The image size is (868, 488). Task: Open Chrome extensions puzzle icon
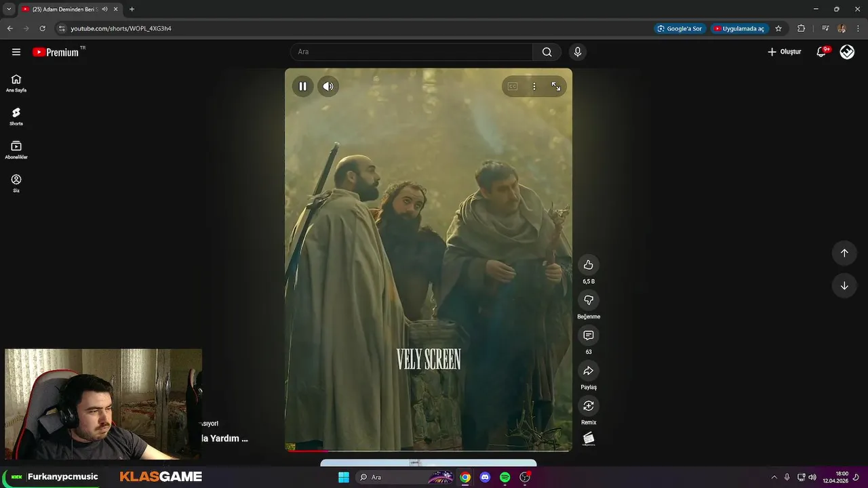click(x=801, y=28)
